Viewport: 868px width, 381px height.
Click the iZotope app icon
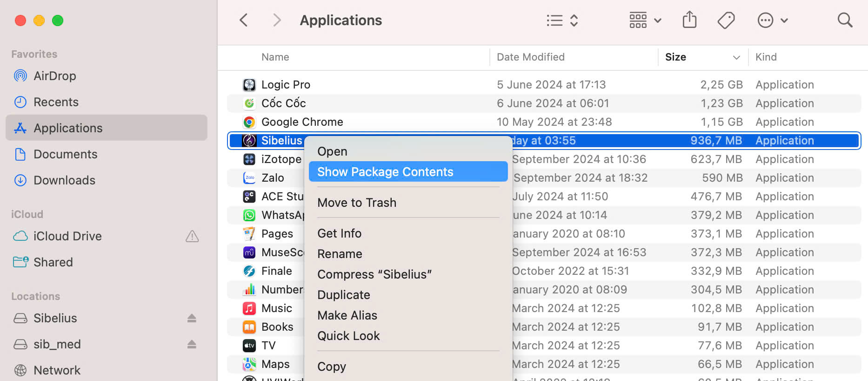tap(249, 159)
